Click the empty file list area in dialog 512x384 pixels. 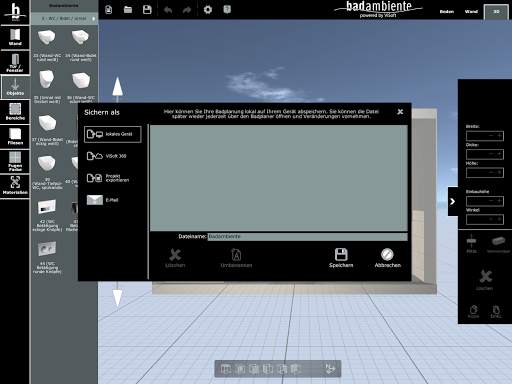click(279, 178)
